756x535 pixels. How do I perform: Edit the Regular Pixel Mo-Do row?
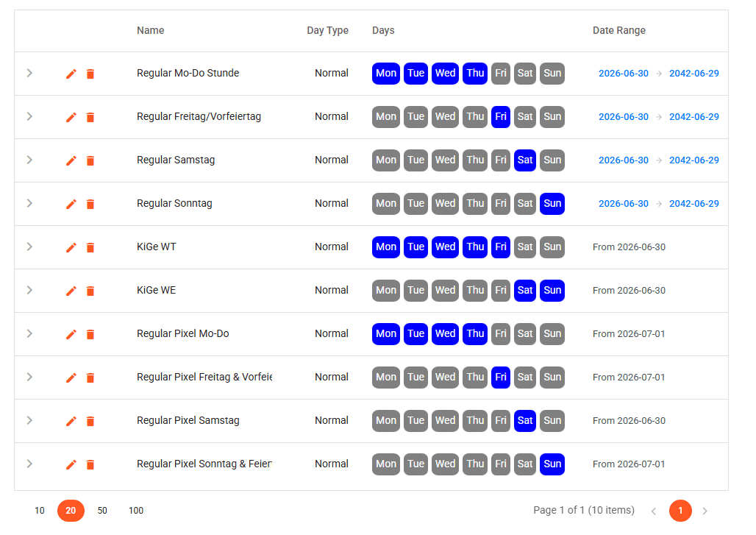pos(71,334)
